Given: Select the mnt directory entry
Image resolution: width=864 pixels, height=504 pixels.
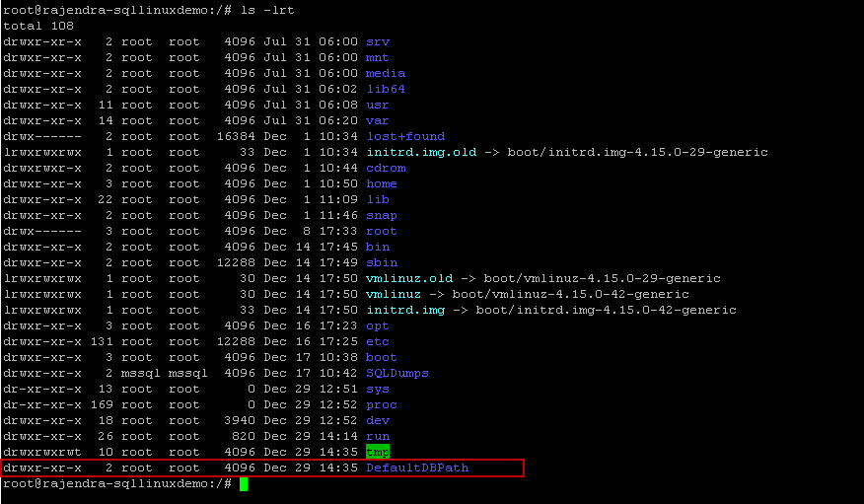Looking at the screenshot, I should [x=378, y=58].
